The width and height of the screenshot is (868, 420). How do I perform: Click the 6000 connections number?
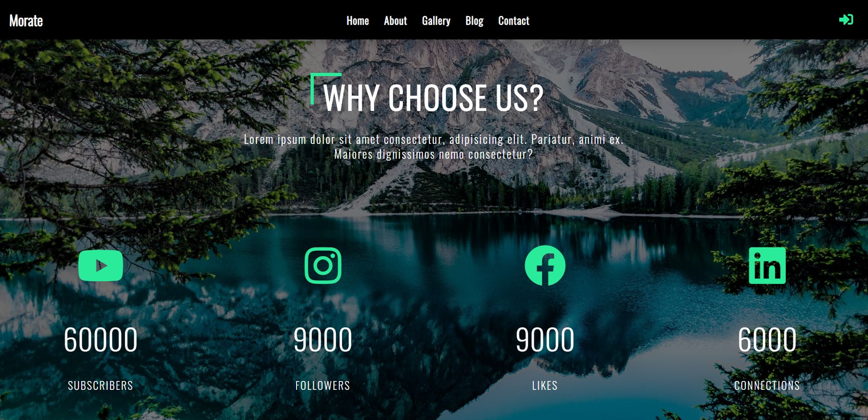[767, 339]
